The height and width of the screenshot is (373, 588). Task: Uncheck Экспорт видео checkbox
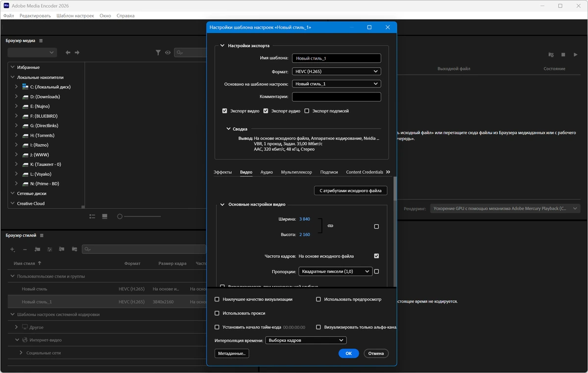pyautogui.click(x=225, y=111)
